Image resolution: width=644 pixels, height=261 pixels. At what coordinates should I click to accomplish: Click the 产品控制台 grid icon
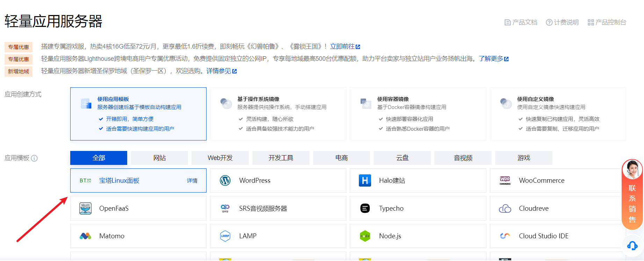tap(591, 22)
